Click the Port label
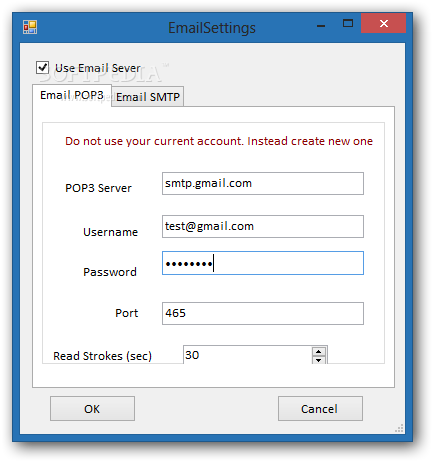 [127, 313]
